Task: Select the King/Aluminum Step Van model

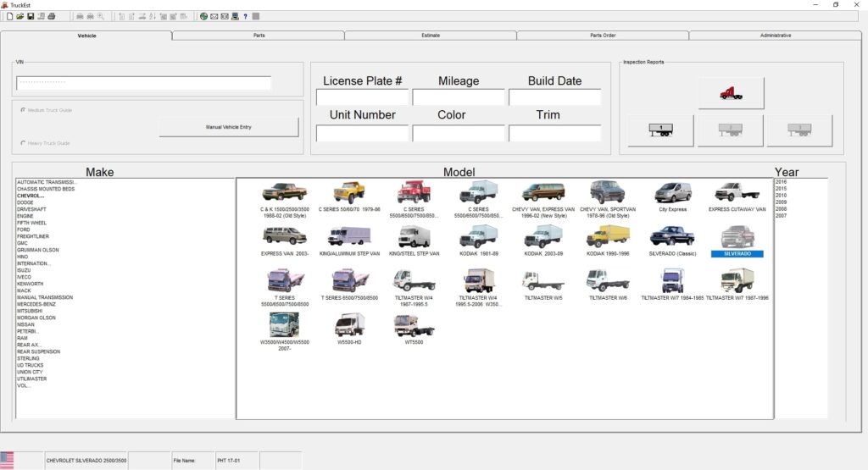Action: tap(349, 241)
